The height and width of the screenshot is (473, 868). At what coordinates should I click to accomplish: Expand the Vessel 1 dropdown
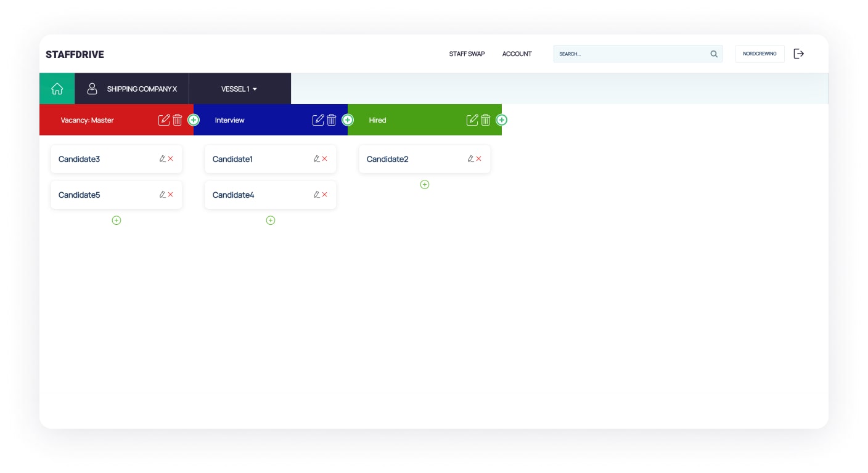pos(239,89)
